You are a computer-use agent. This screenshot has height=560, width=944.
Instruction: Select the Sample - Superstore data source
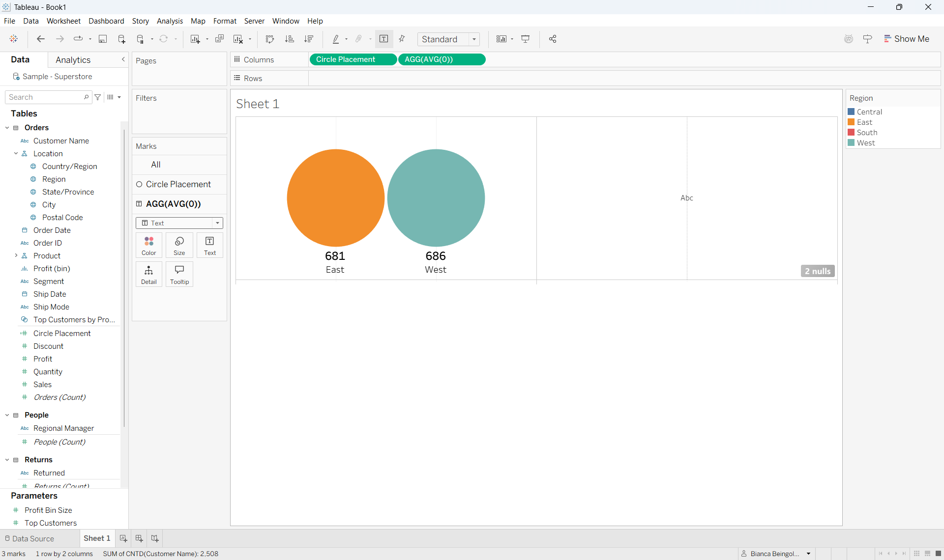(x=57, y=77)
